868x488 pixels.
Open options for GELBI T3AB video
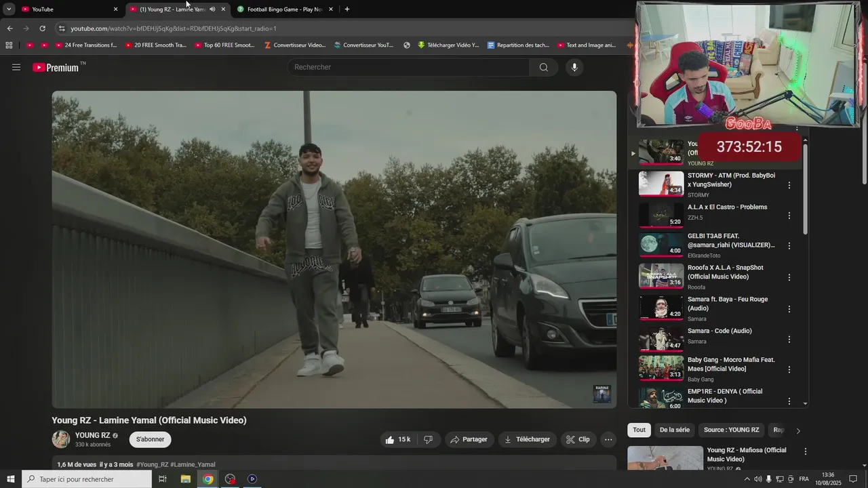(x=789, y=246)
